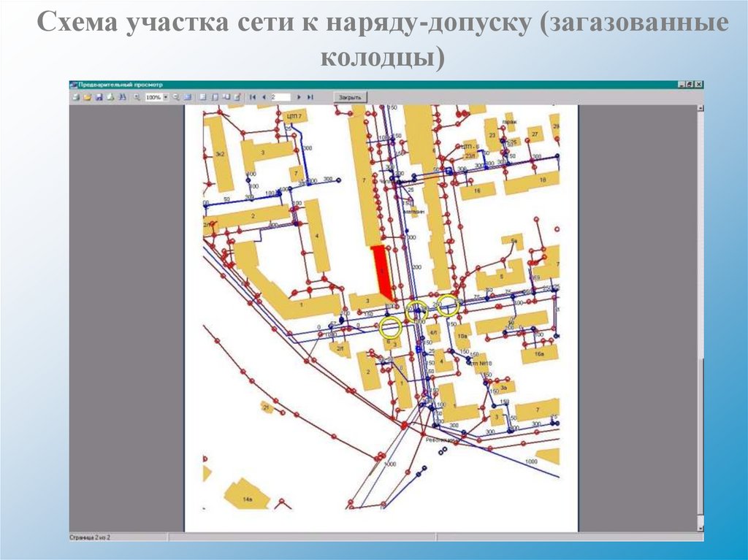748x560 pixels.
Task: Go to the next page arrow
Action: [299, 97]
